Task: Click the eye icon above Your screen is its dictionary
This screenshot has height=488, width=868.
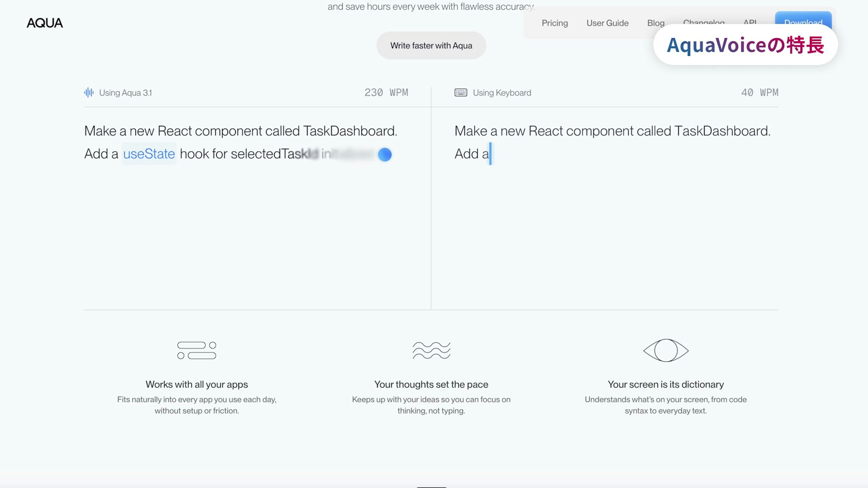Action: click(x=666, y=350)
